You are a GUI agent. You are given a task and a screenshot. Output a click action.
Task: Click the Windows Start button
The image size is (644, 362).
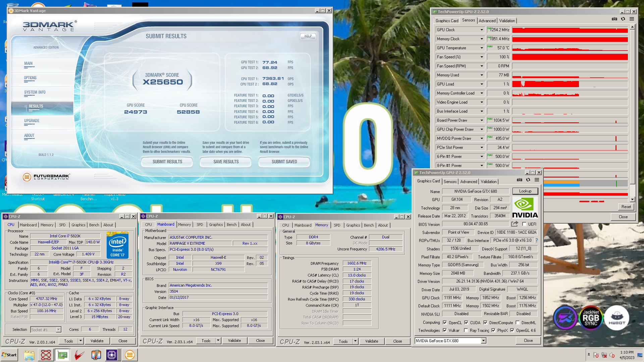click(9, 355)
